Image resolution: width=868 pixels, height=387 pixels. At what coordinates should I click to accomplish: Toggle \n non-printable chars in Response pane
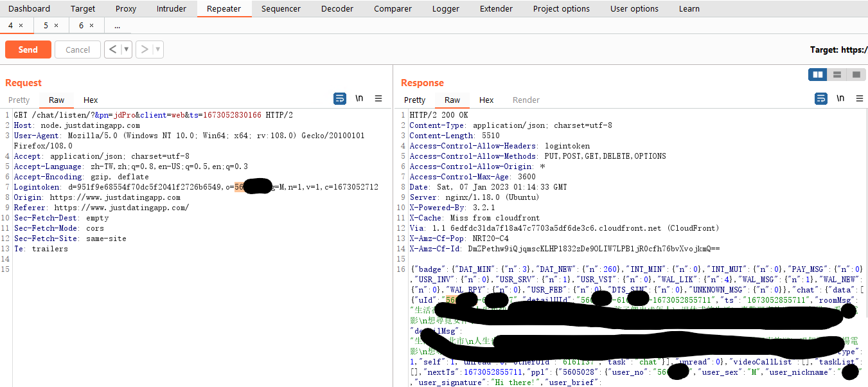coord(840,98)
